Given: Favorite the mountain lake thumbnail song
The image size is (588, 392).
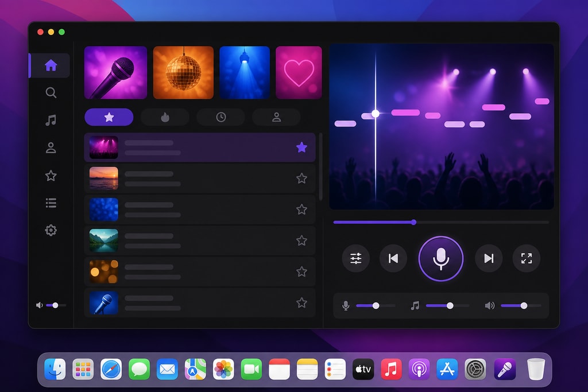Looking at the screenshot, I should (x=301, y=240).
